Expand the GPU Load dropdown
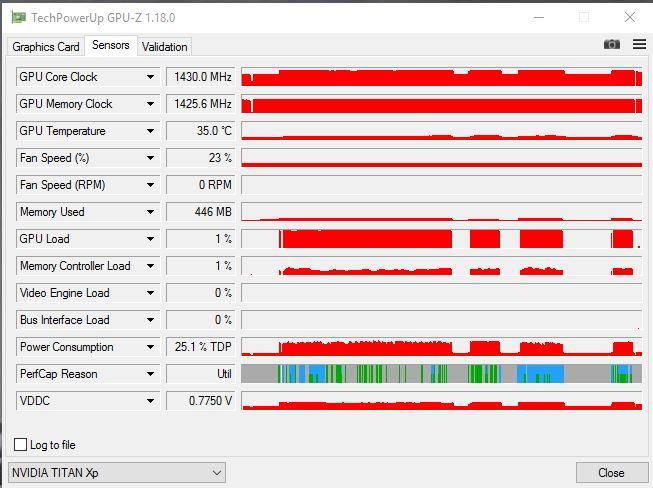The width and height of the screenshot is (653, 488). coord(88,239)
